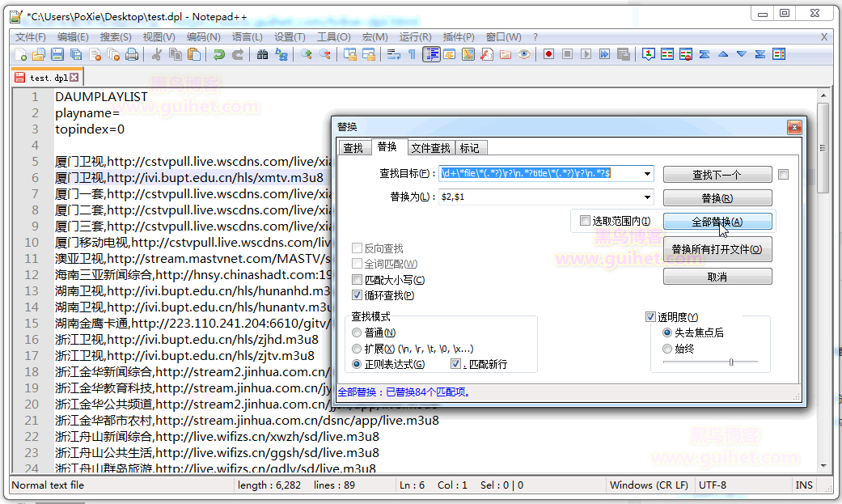Open the document map toolbar icon
The height and width of the screenshot is (504, 842).
tap(468, 54)
